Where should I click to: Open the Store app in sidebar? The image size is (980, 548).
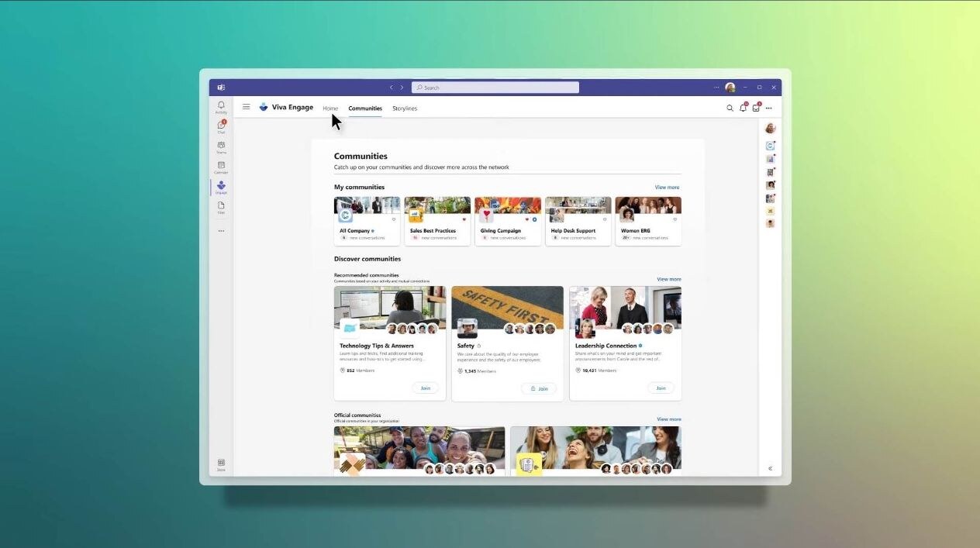click(221, 464)
